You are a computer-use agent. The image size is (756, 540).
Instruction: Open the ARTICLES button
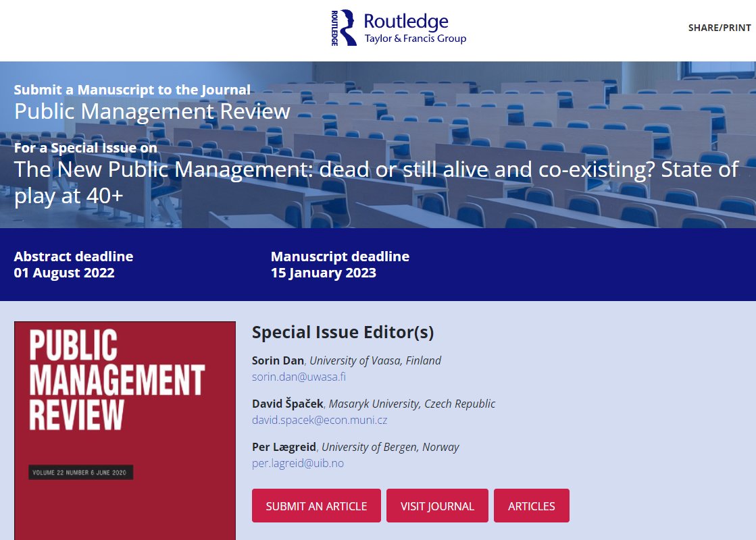531,506
